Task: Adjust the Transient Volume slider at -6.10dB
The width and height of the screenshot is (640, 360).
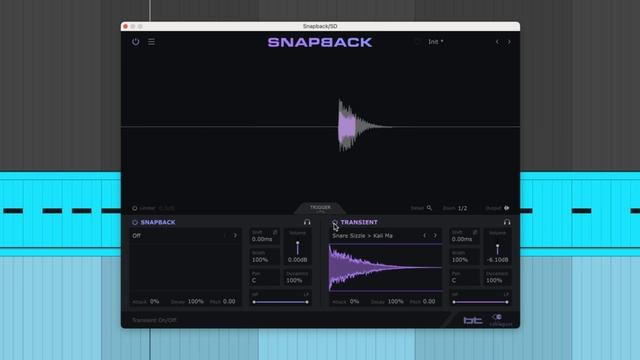Action: click(x=498, y=249)
